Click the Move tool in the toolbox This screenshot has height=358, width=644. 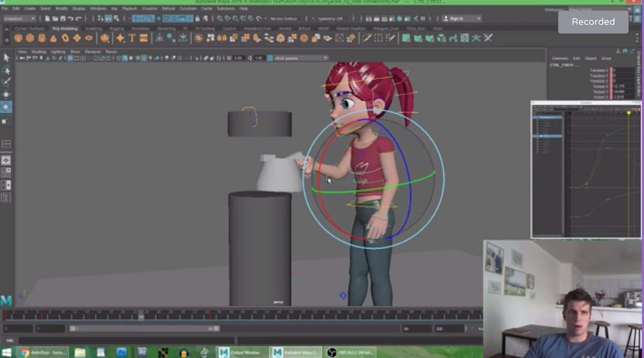click(6, 95)
